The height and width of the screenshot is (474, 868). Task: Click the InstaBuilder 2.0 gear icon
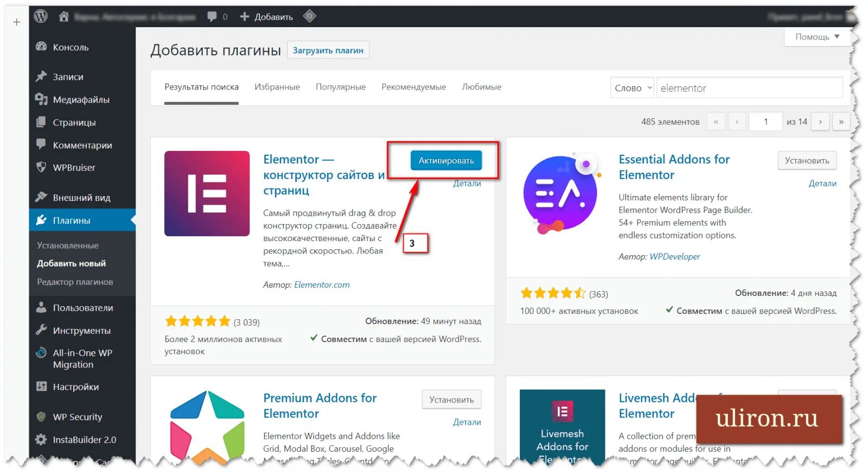(x=41, y=439)
